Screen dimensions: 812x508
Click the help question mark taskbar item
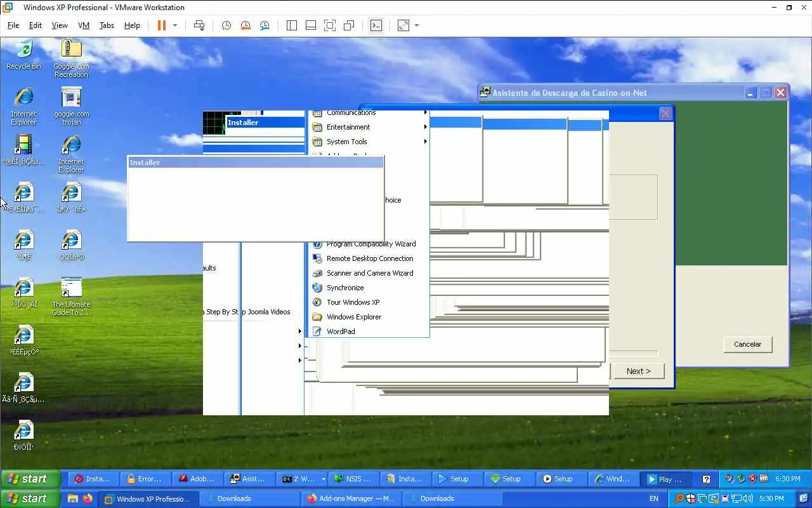(x=706, y=479)
